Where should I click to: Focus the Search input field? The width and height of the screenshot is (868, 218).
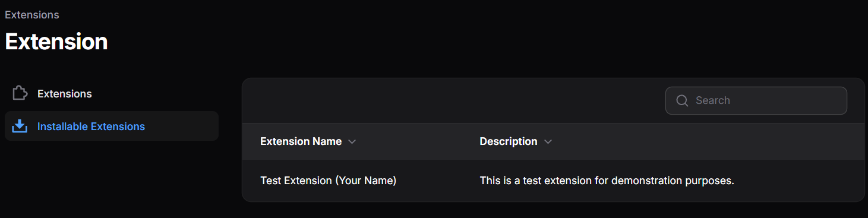click(756, 100)
